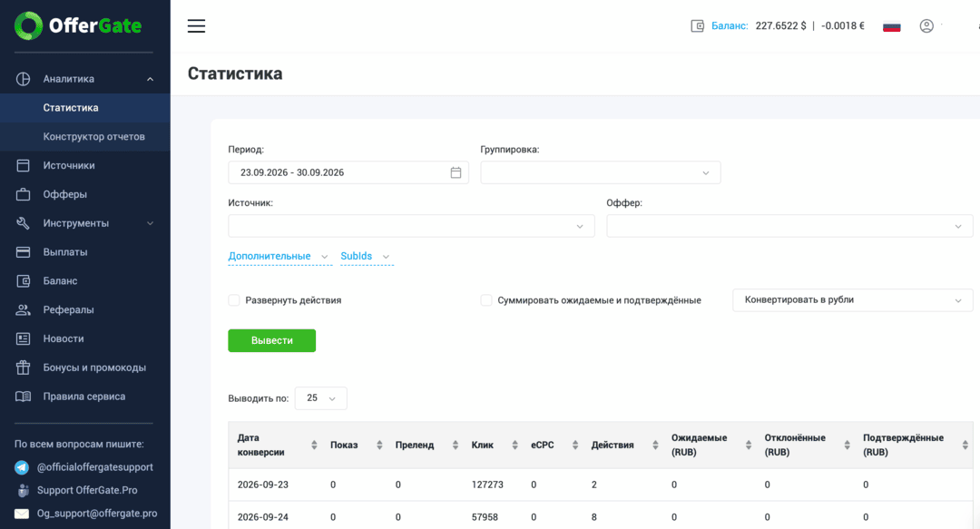Enable Развернуть действия checkbox

234,300
